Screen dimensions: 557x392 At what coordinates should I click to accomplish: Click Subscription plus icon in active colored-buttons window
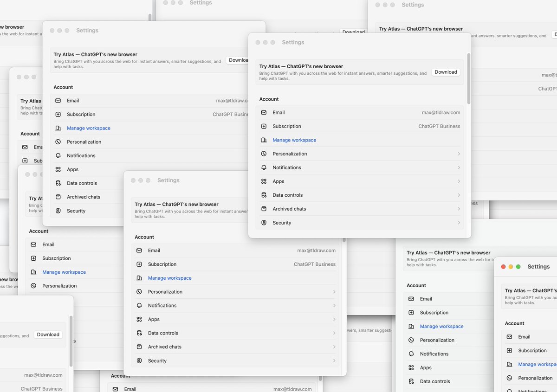[510, 351]
